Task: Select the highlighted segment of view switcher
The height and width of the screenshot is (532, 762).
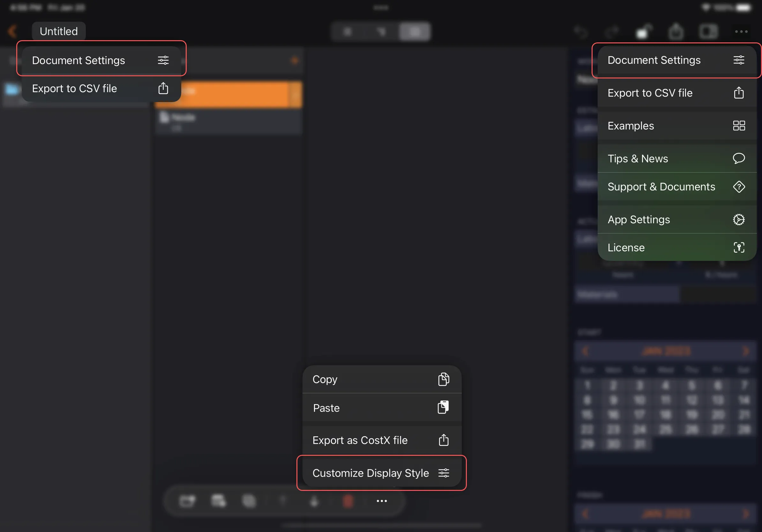Action: pyautogui.click(x=415, y=32)
